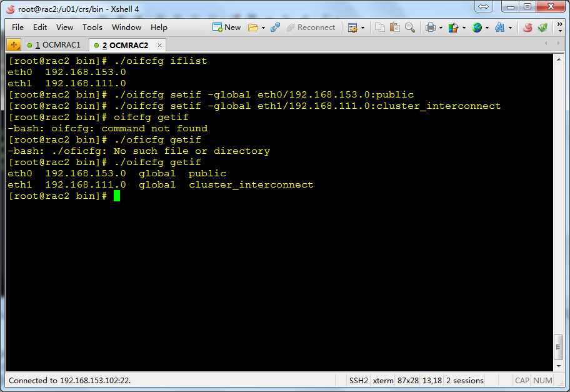This screenshot has width=570, height=392.
Task: Click the green terminal cursor block
Action: [x=117, y=196]
